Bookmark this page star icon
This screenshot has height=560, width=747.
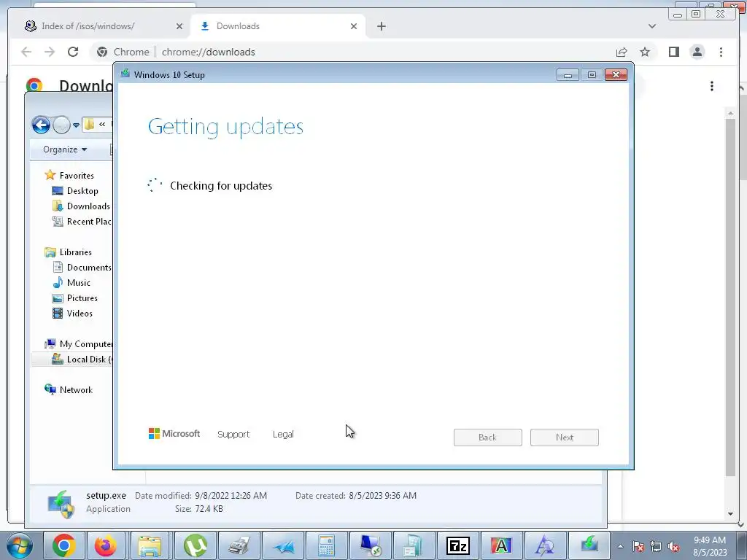645,52
